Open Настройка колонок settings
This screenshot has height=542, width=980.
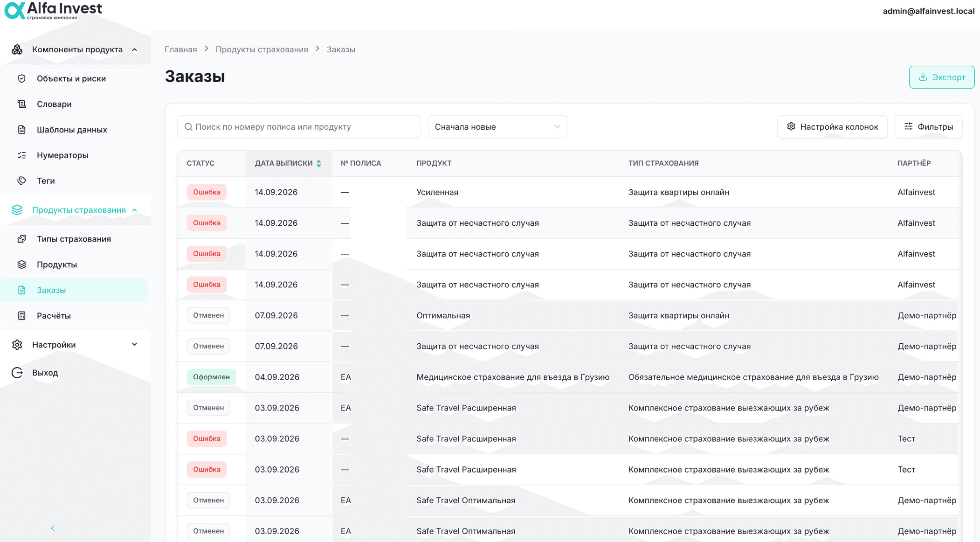(832, 127)
